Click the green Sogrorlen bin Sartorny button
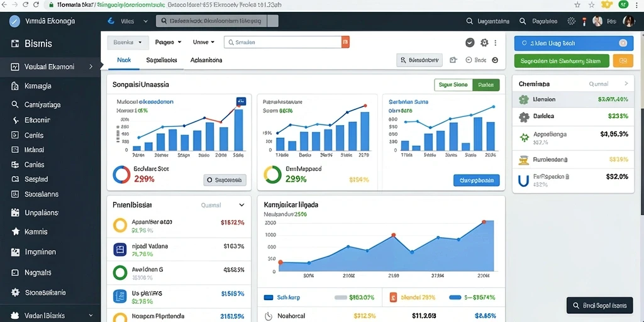The image size is (644, 322). 562,61
